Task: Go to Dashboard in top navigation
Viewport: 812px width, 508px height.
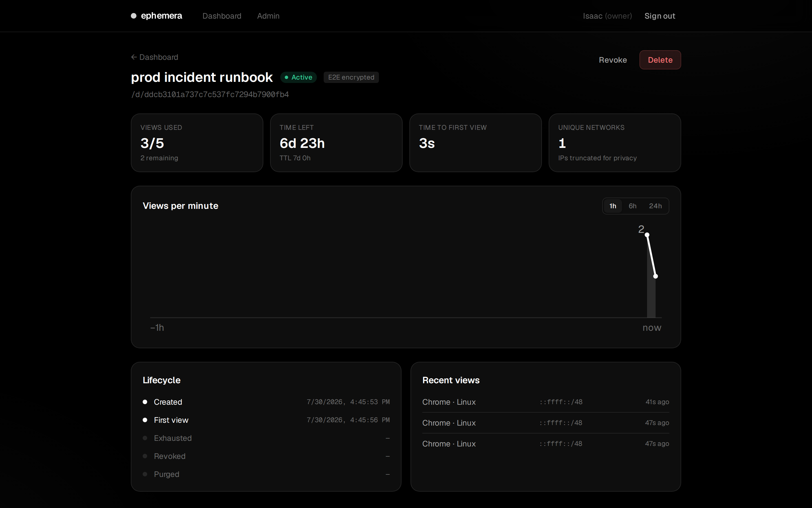Action: (x=222, y=16)
